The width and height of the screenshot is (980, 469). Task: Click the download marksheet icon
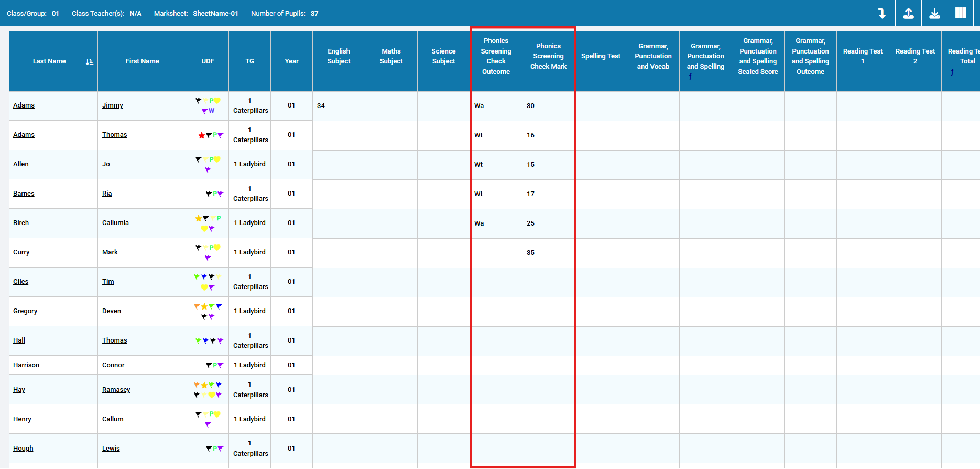[x=934, y=13]
